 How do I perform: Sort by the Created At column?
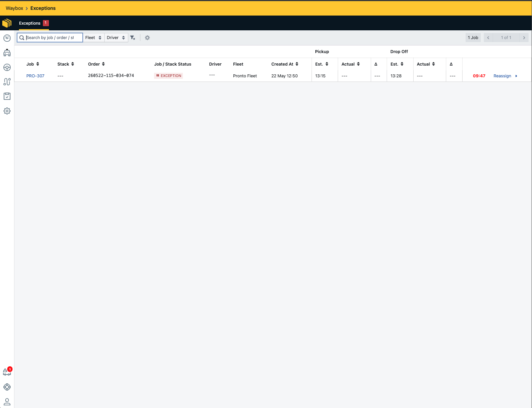click(x=285, y=64)
